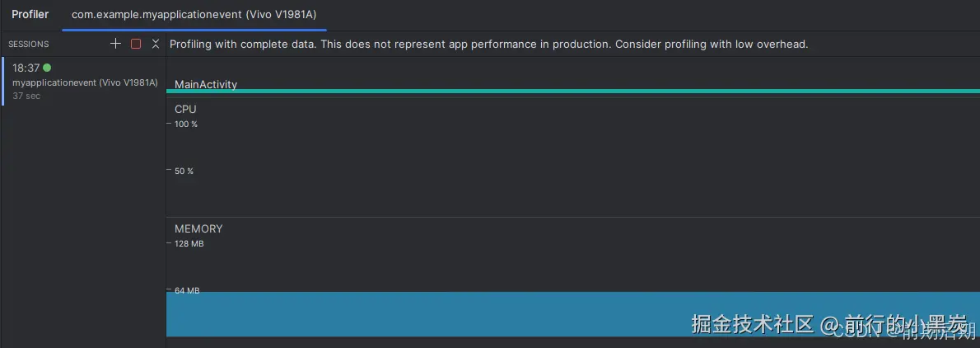980x348 pixels.
Task: Click the 100 % CPU axis marker
Action: (x=185, y=125)
